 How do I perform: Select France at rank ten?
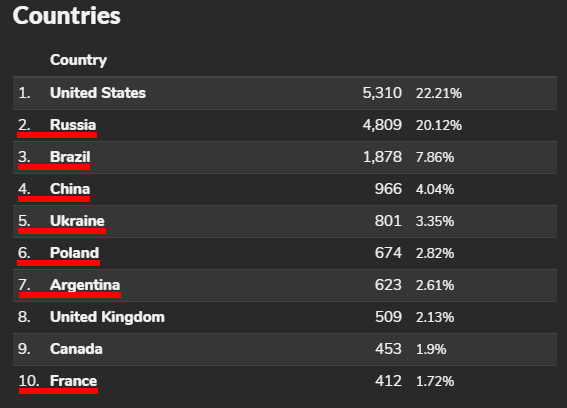click(x=73, y=381)
